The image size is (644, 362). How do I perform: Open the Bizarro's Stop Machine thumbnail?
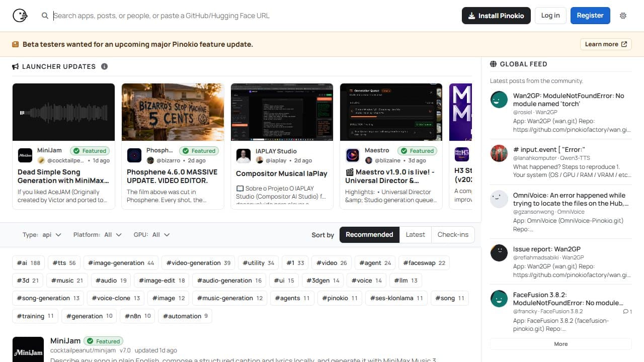[x=173, y=112]
